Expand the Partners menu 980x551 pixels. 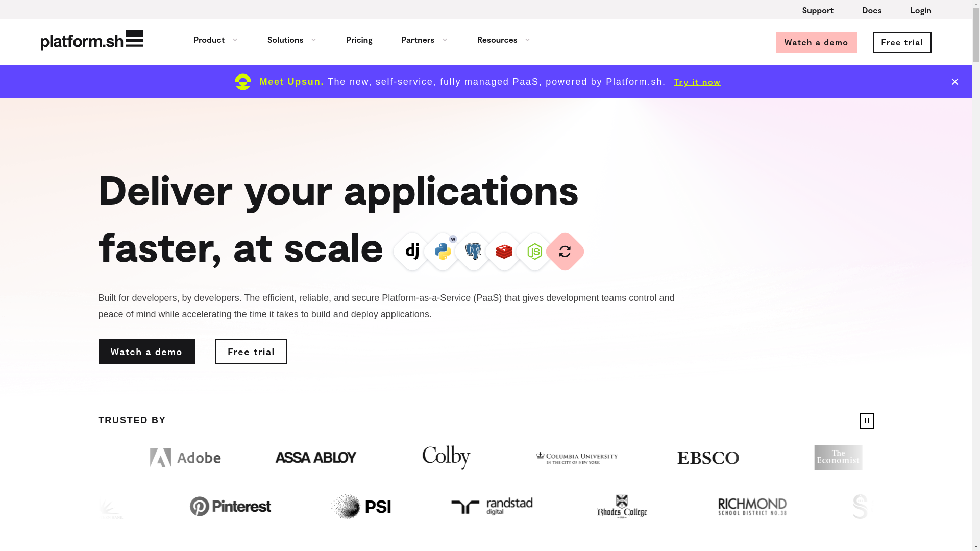(424, 40)
